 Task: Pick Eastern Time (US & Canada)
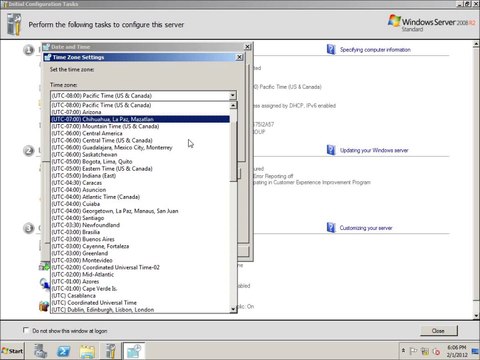point(140,168)
